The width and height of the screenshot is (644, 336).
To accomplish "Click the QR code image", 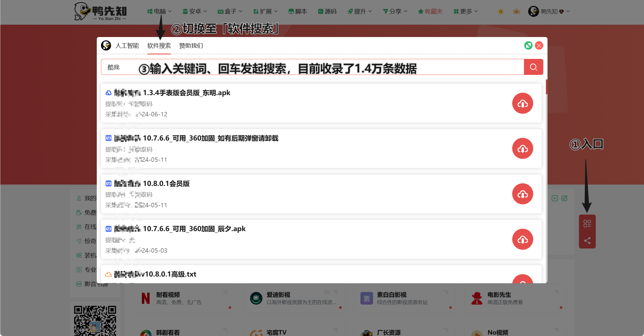I will coord(95,321).
